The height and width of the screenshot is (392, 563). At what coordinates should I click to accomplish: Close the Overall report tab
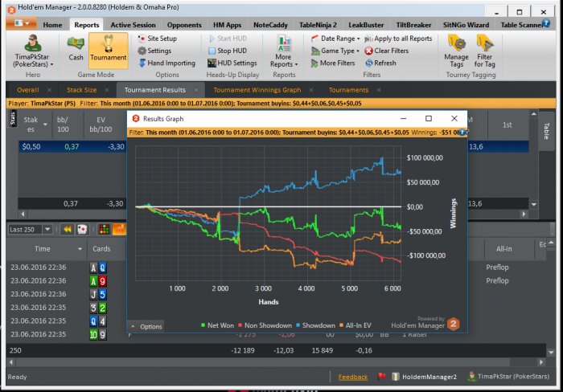tap(49, 90)
